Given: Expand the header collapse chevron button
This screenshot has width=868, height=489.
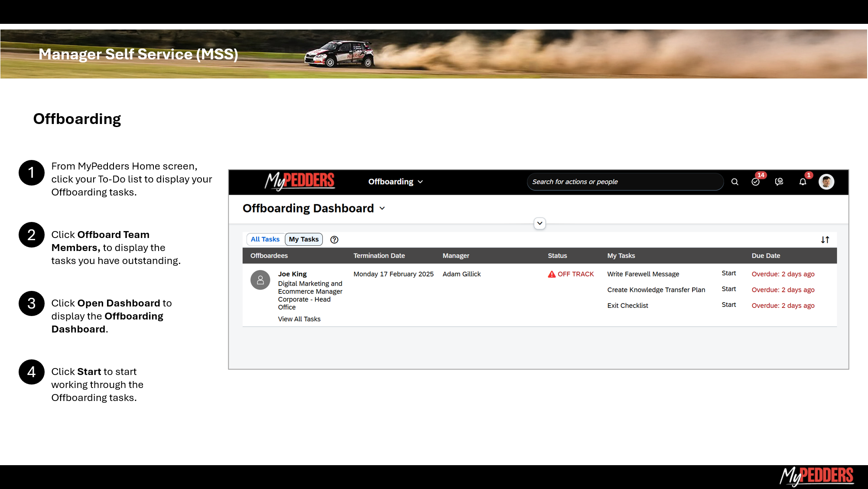Looking at the screenshot, I should [540, 223].
